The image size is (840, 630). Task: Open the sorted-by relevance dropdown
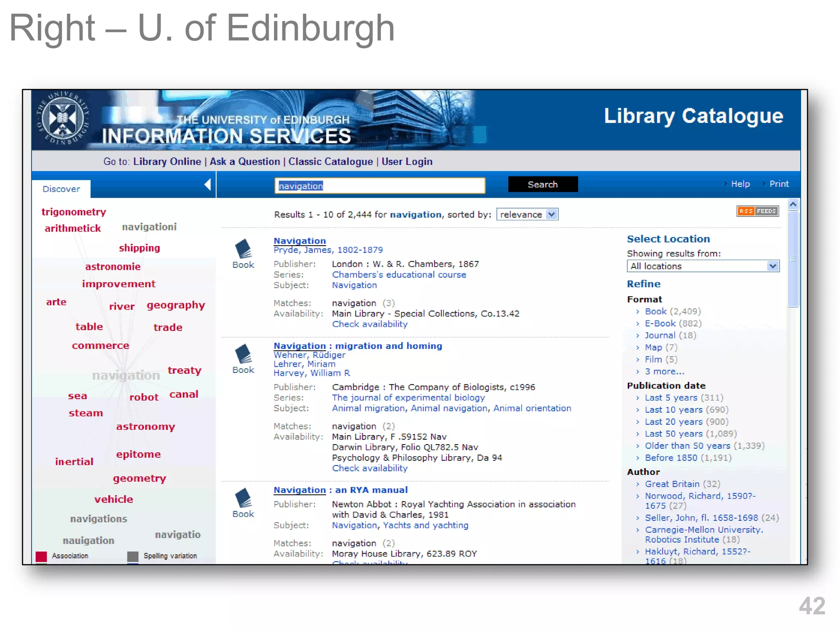527,215
